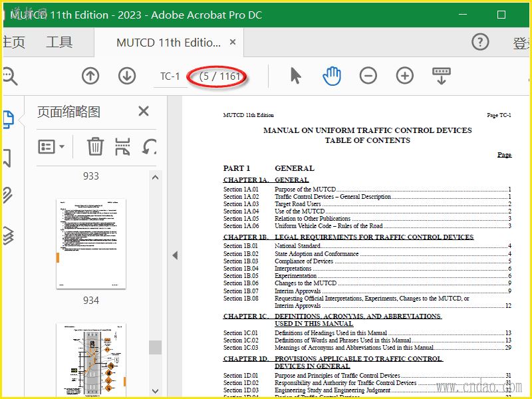
Task: Select the arrow selection tool
Action: click(295, 76)
